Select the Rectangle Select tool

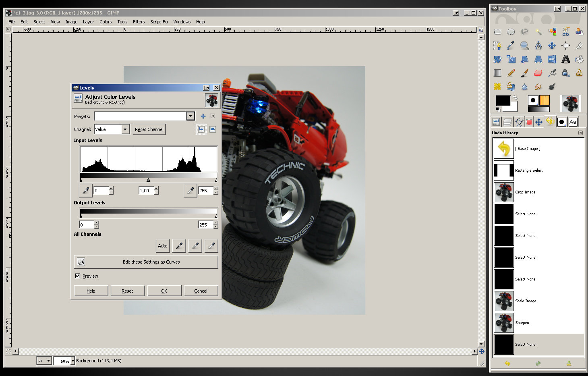(x=497, y=32)
